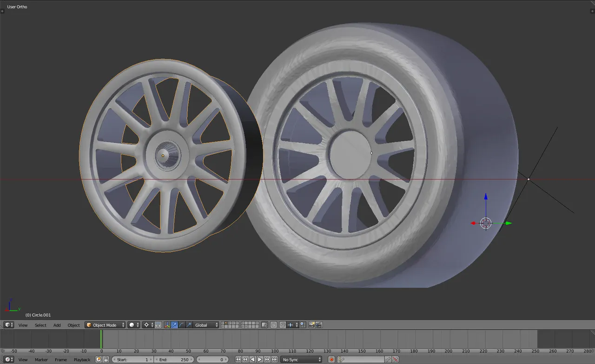Click the active keying set field
This screenshot has height=364, width=595.
click(x=361, y=359)
